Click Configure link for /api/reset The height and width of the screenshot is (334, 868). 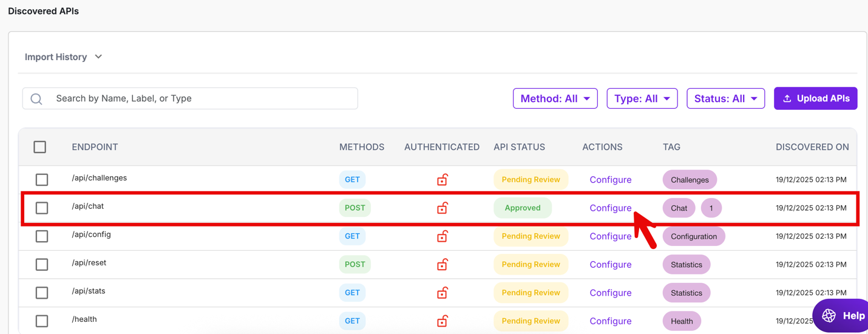pyautogui.click(x=610, y=265)
